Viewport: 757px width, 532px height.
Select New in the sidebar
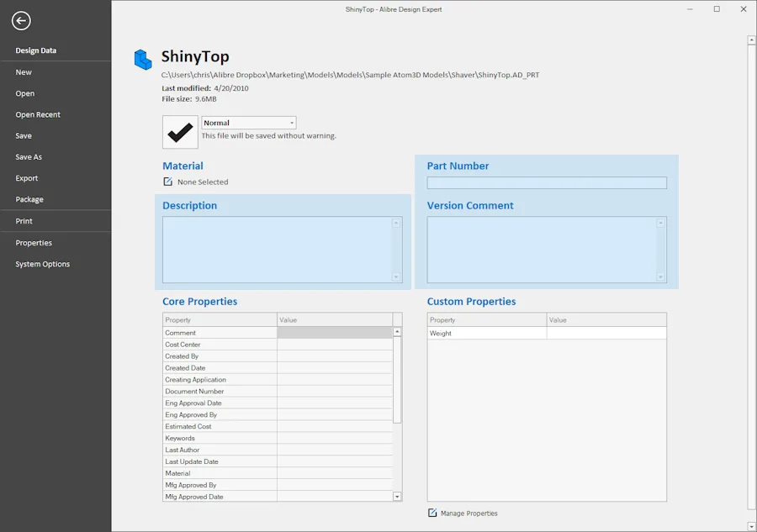point(24,72)
